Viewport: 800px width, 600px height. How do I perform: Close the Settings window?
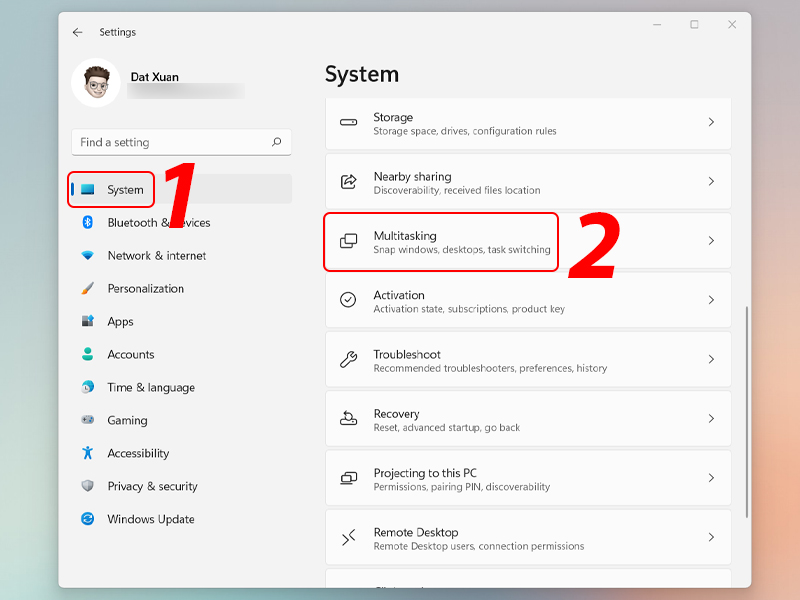(732, 24)
